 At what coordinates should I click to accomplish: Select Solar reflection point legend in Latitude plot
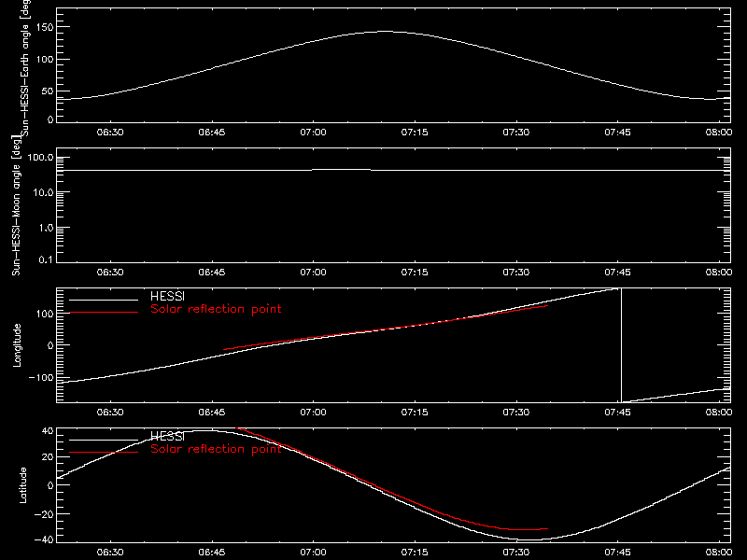tap(216, 449)
